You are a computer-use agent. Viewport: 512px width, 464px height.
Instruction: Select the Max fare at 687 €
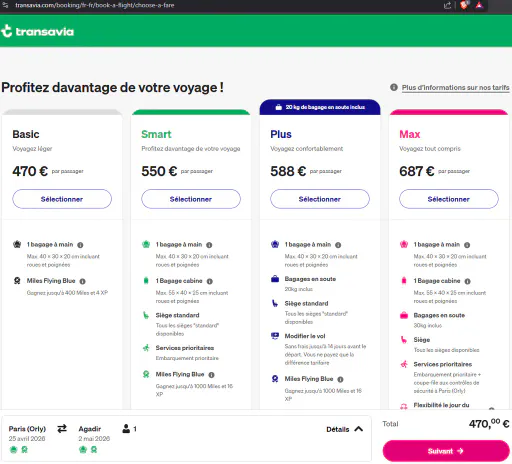(x=449, y=199)
